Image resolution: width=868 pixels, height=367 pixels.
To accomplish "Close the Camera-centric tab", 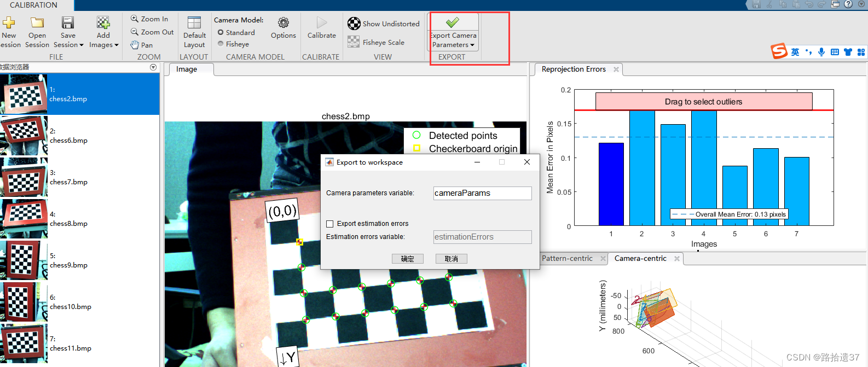I will coord(677,259).
